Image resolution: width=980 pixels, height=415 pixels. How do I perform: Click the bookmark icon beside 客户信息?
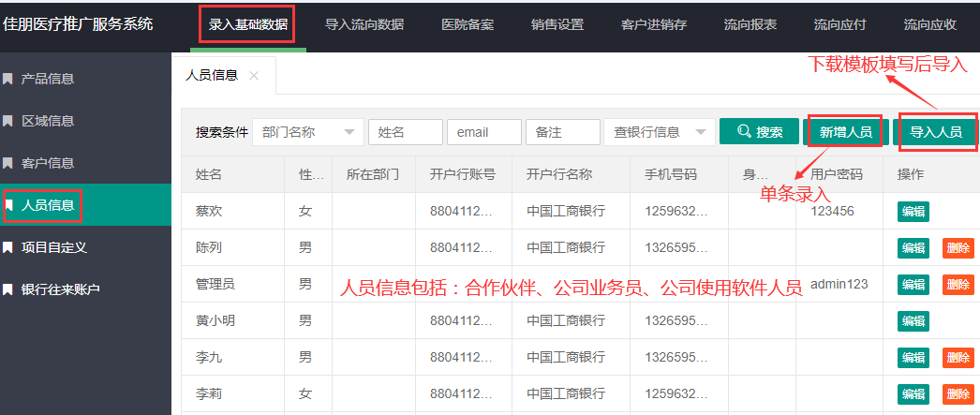8,163
